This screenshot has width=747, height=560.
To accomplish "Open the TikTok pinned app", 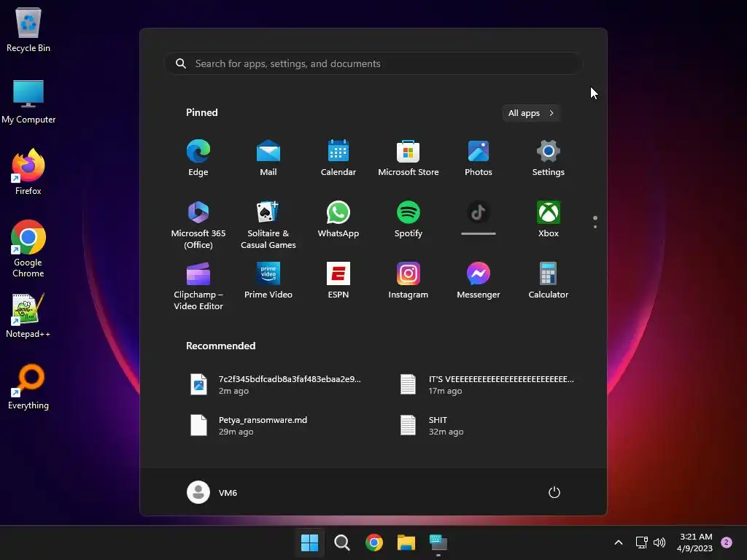I will coord(479,218).
